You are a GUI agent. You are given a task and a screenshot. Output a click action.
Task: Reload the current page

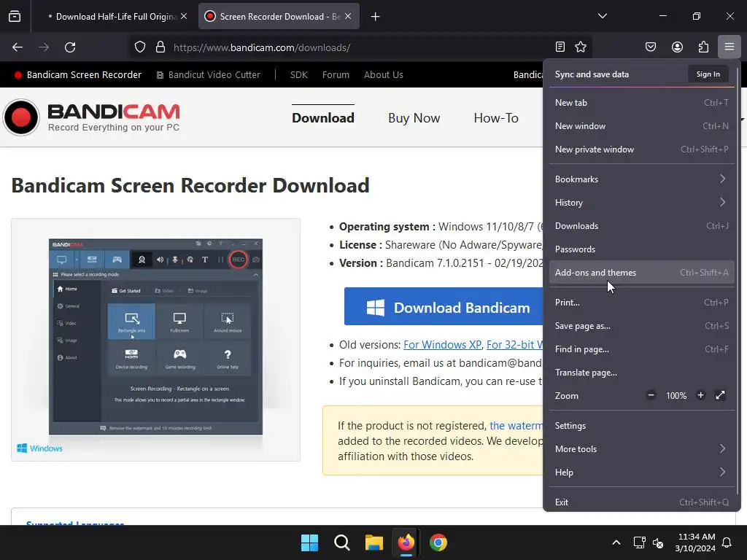70,47
